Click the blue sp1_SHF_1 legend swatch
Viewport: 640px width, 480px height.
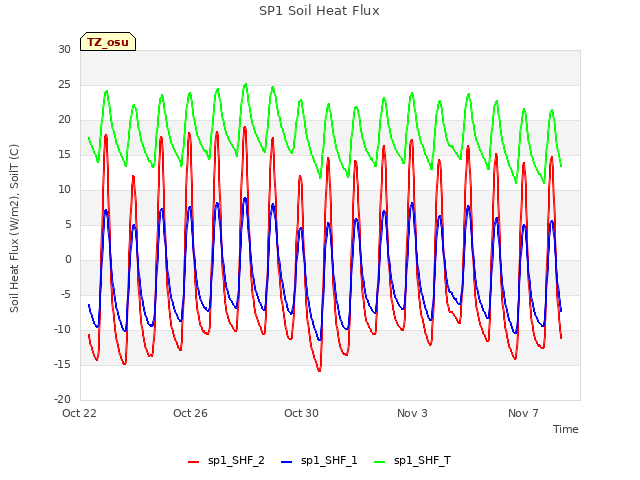pos(287,462)
